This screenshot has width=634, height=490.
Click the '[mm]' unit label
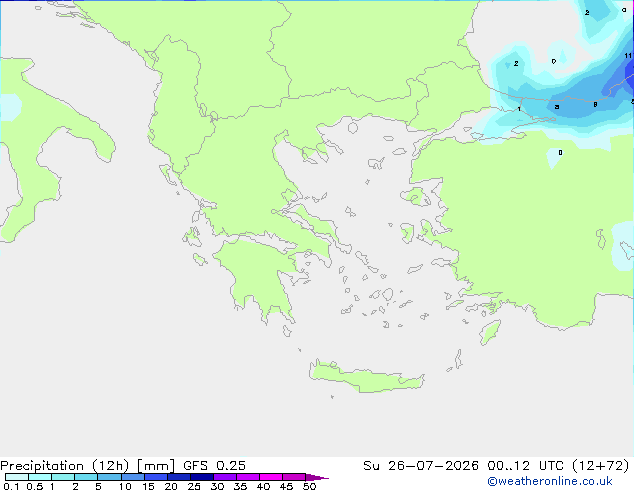pos(156,466)
